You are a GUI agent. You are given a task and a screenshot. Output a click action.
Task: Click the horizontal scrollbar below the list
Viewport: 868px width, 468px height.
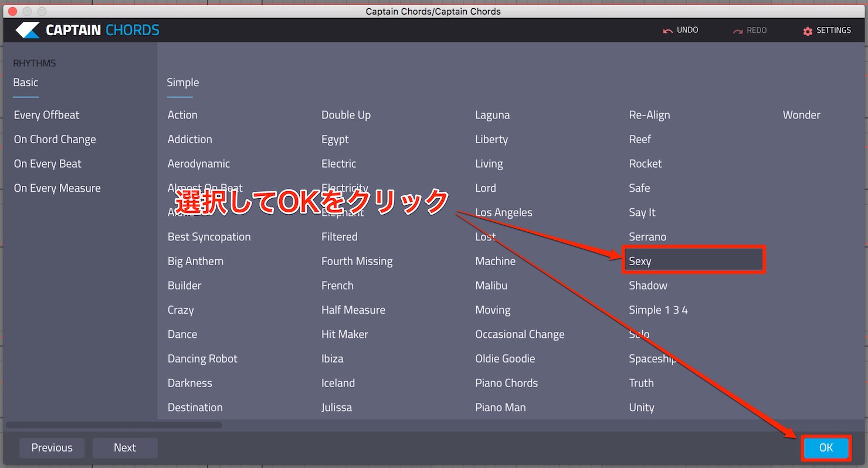coord(114,425)
